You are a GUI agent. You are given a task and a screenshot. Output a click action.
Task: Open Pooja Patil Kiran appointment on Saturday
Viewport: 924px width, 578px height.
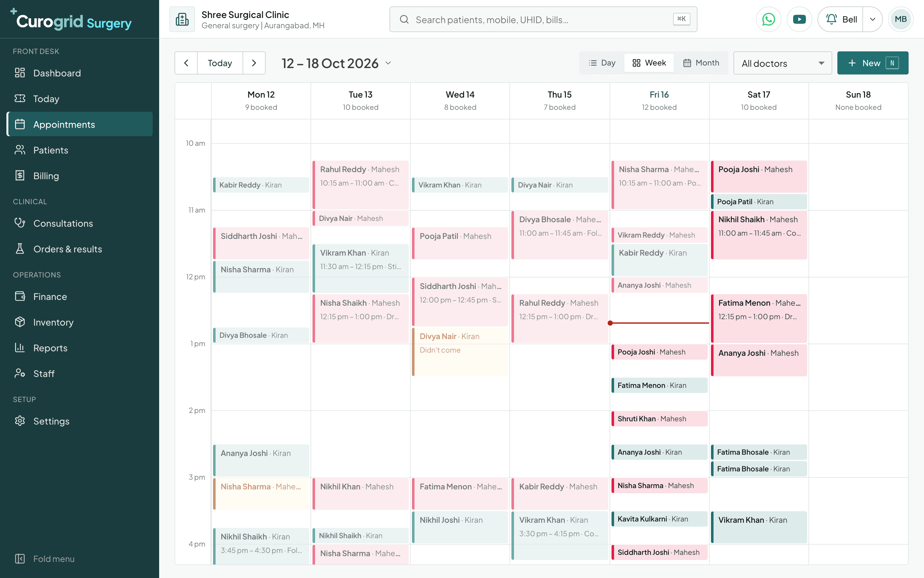[759, 201]
